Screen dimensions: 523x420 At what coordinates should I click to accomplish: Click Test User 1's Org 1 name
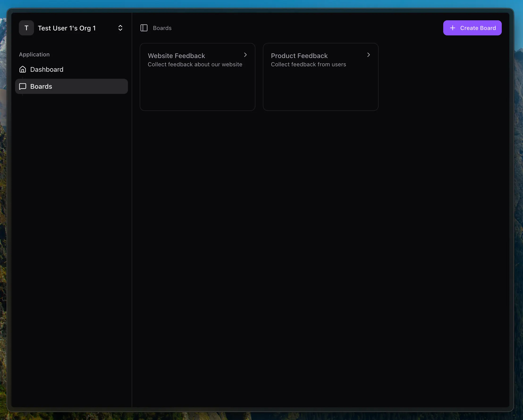point(67,28)
